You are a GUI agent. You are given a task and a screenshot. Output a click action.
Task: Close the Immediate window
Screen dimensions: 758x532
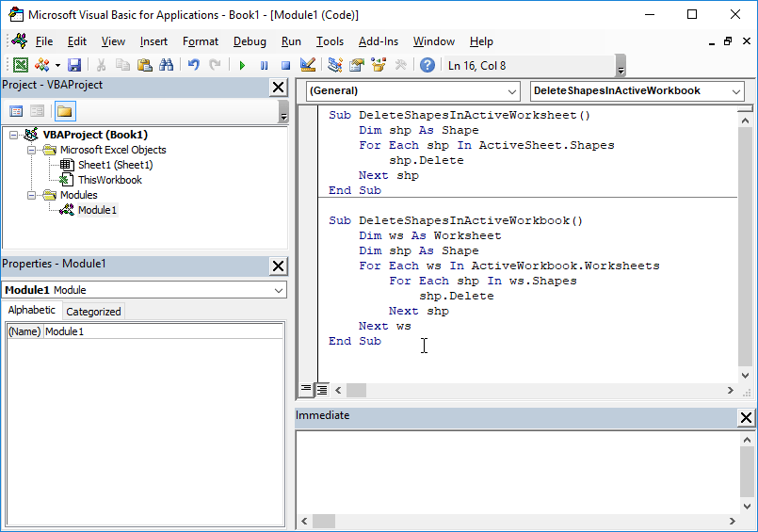pyautogui.click(x=746, y=417)
